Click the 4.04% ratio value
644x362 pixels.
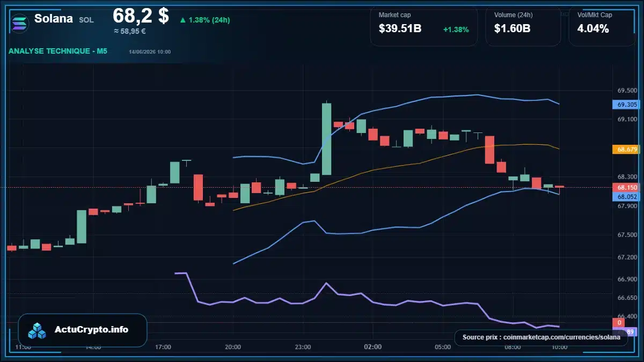click(593, 29)
